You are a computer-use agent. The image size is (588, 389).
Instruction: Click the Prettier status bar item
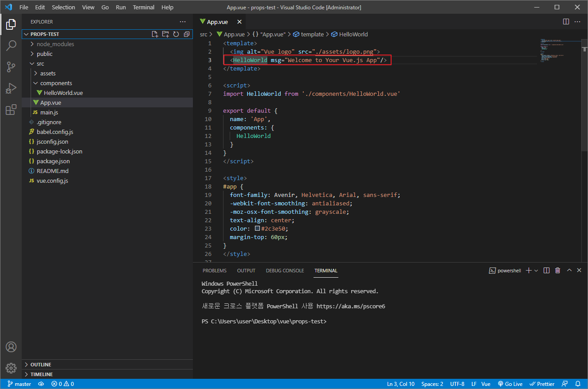tap(543, 384)
